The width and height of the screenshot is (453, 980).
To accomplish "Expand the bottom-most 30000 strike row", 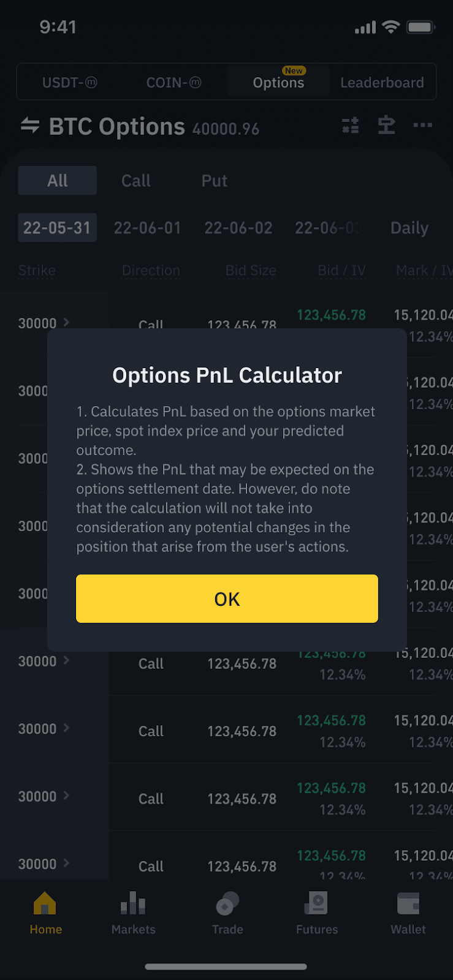I will pyautogui.click(x=44, y=864).
